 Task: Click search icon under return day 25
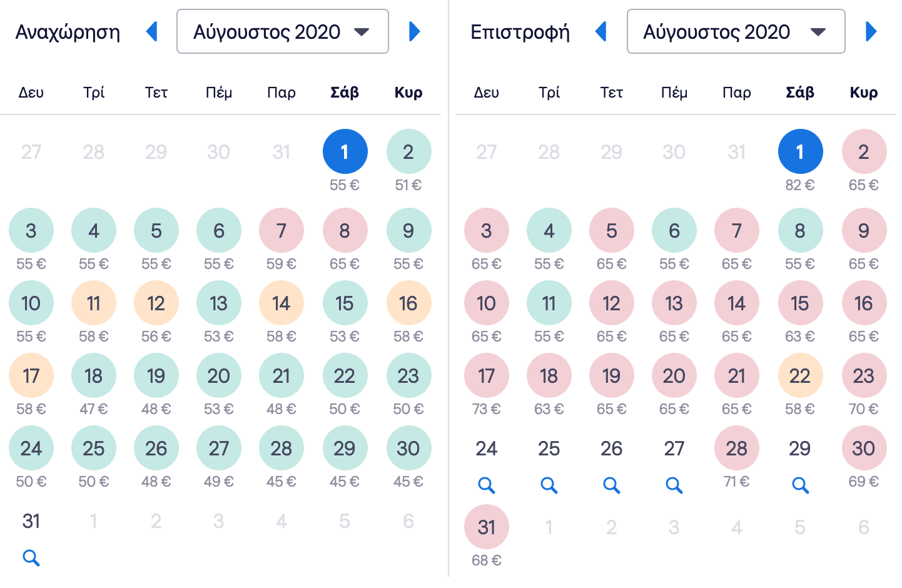pos(549,485)
